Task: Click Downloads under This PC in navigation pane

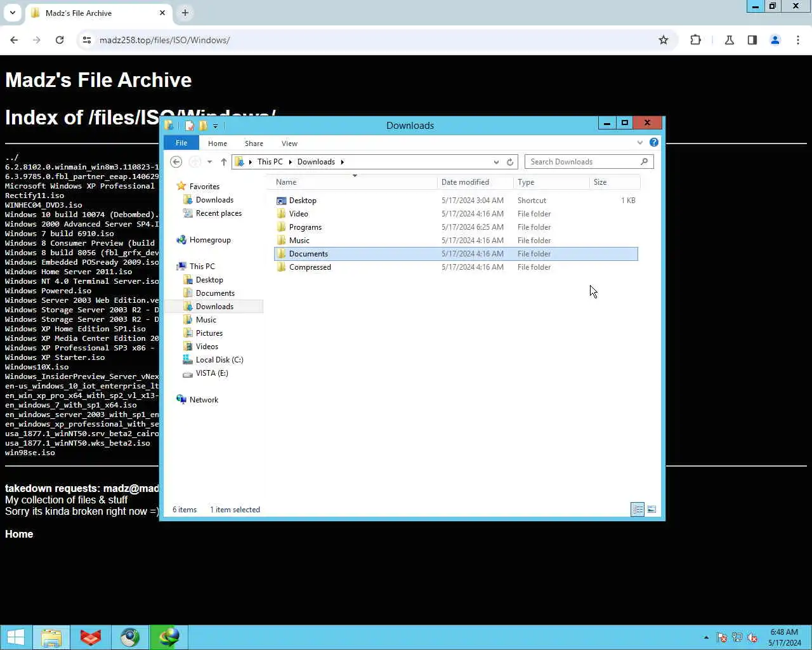Action: tap(214, 307)
